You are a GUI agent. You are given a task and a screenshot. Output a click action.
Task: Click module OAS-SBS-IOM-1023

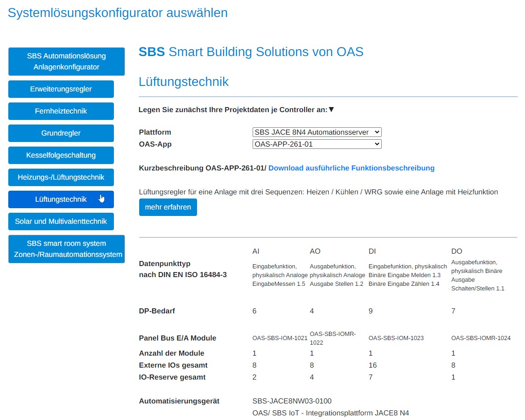pos(396,338)
